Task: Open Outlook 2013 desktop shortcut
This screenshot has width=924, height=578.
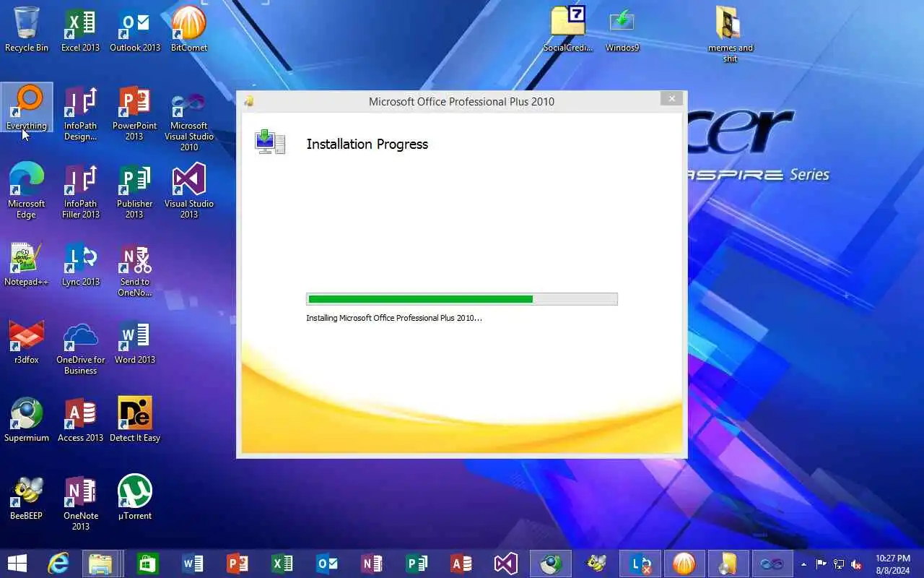Action: (x=135, y=30)
